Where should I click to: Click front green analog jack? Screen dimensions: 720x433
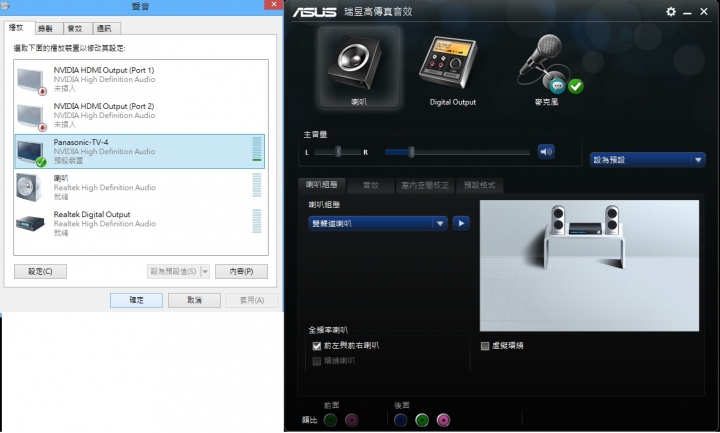(331, 420)
